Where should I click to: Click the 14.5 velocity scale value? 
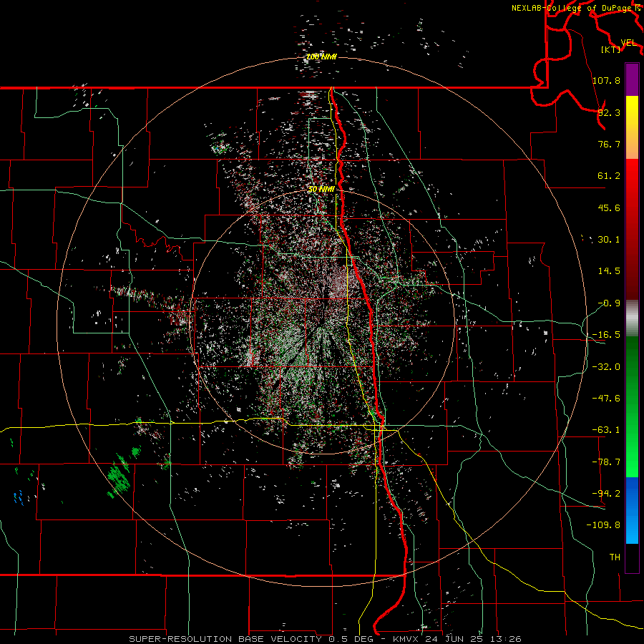pos(609,271)
